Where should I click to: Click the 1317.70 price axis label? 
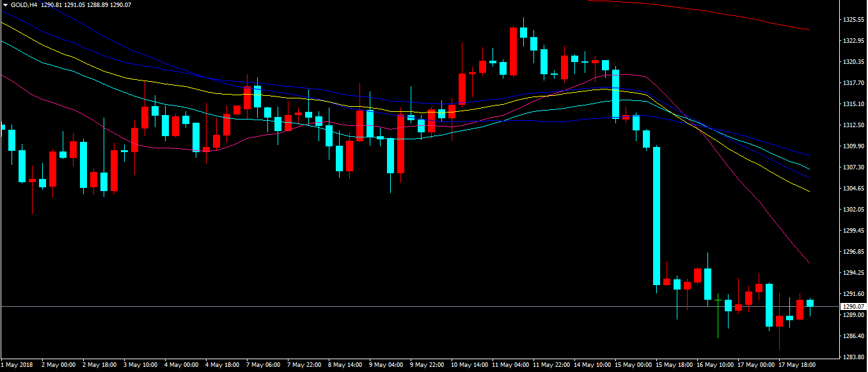853,83
